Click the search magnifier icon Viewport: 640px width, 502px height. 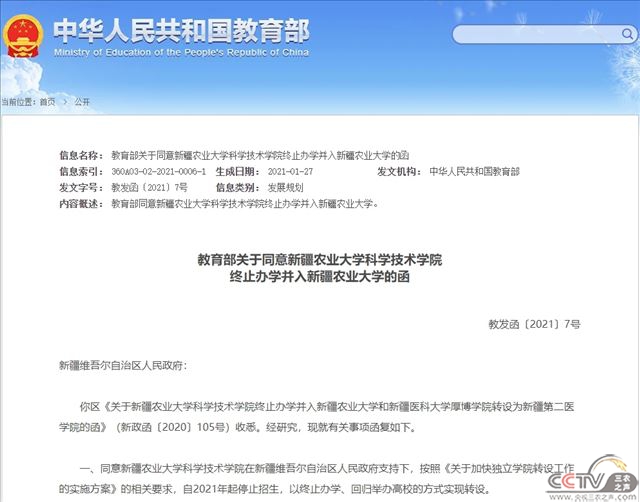coord(627,34)
